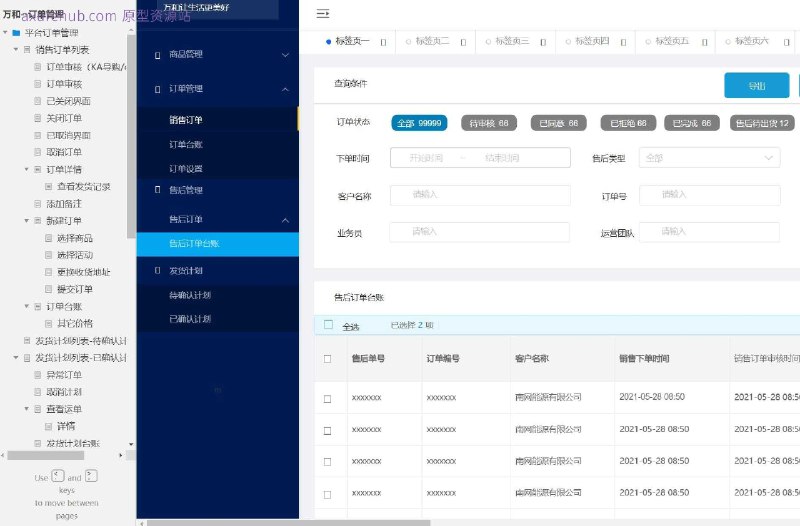Click the 商品管理 menu icon
The height and width of the screenshot is (526, 800).
coord(158,55)
